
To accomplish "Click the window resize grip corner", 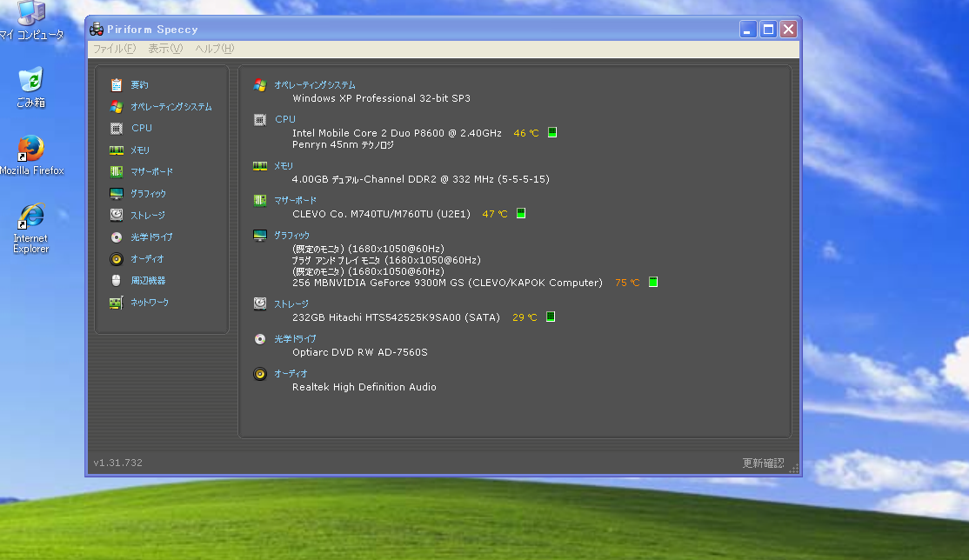I will 794,469.
